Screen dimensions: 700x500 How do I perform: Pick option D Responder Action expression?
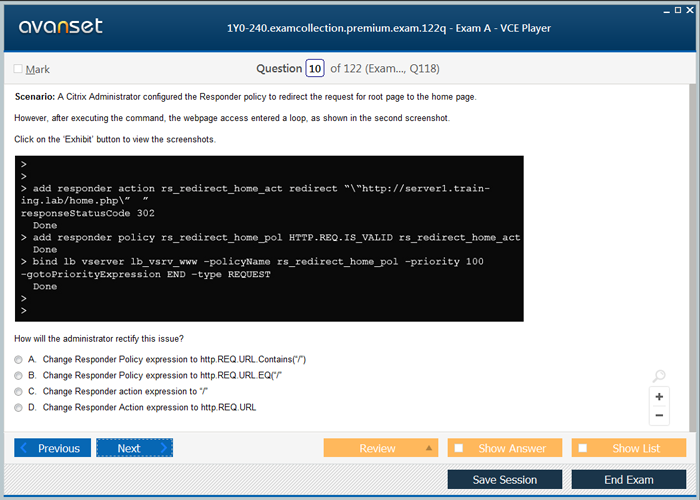pos(19,407)
